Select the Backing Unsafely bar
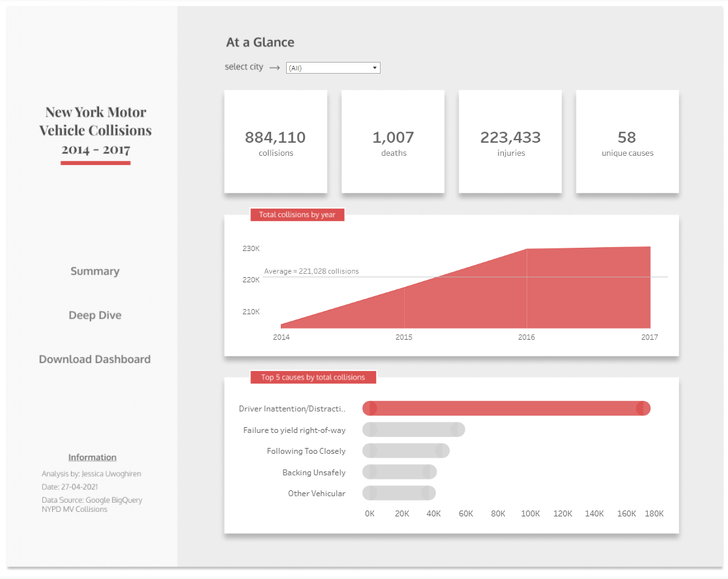 [400, 472]
